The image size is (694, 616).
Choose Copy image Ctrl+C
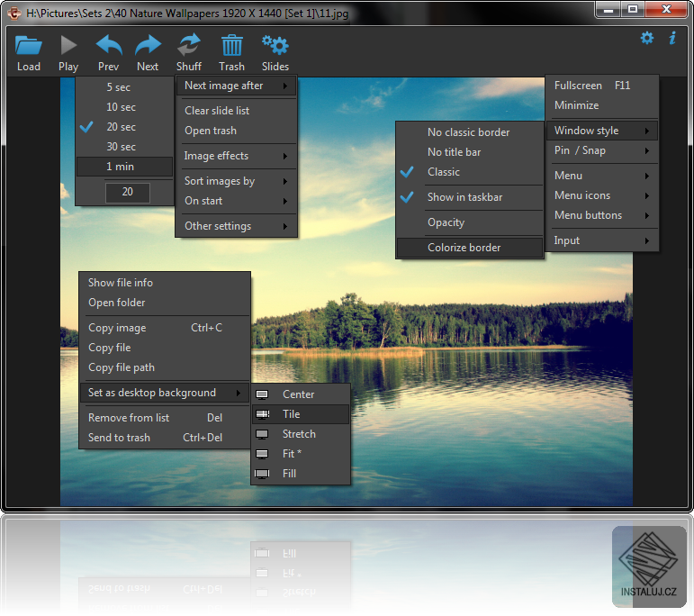point(165,328)
